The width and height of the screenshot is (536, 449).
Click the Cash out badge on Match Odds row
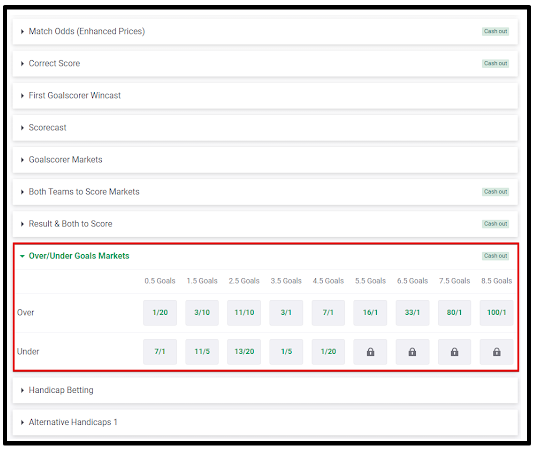coord(495,31)
